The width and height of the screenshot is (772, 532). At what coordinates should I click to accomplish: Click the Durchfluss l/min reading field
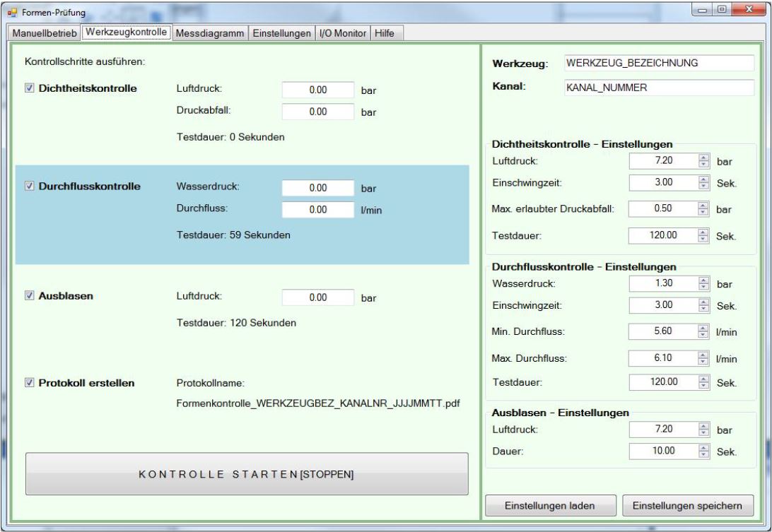317,209
